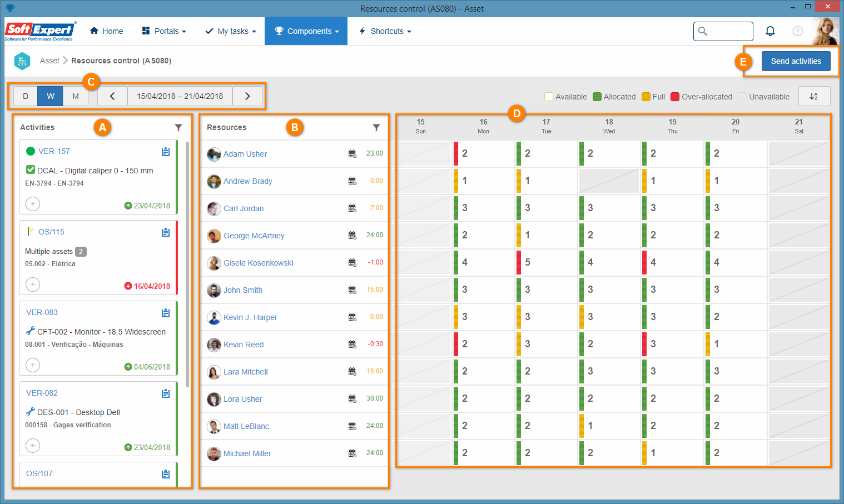Click the SoftExpert logo
The image size is (844, 504).
[x=40, y=31]
